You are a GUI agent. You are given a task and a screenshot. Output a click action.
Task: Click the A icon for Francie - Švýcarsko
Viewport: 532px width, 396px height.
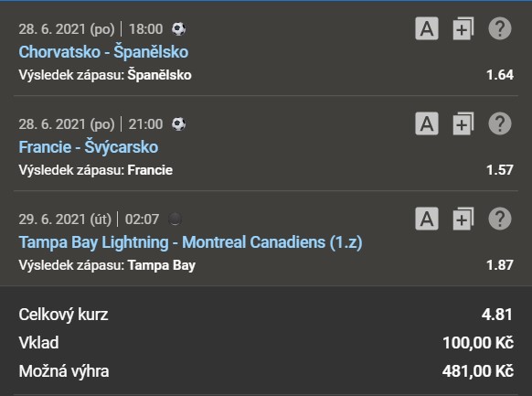tap(427, 123)
